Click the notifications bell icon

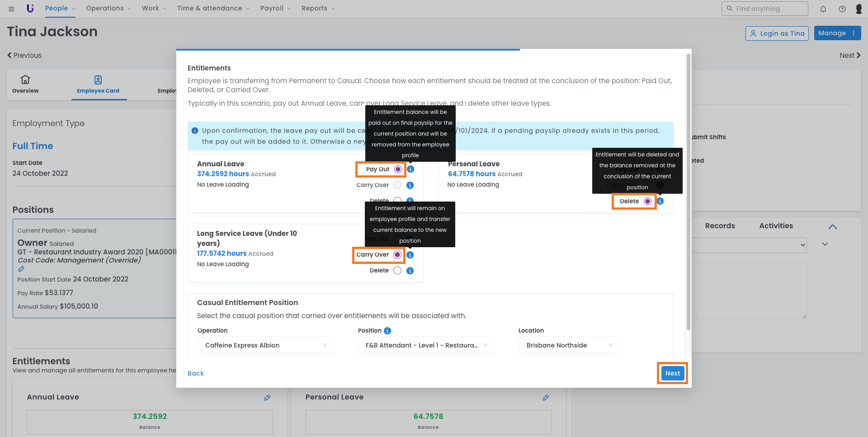pyautogui.click(x=823, y=9)
